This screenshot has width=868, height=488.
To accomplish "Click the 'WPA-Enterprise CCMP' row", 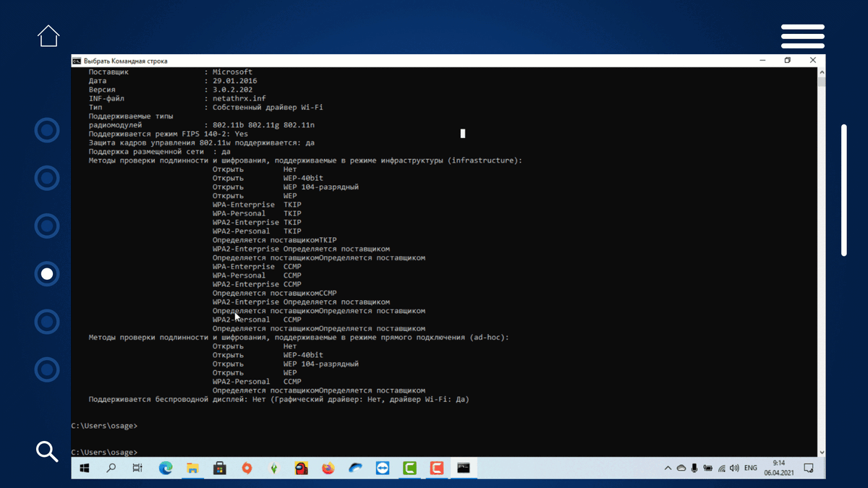I will pos(257,266).
